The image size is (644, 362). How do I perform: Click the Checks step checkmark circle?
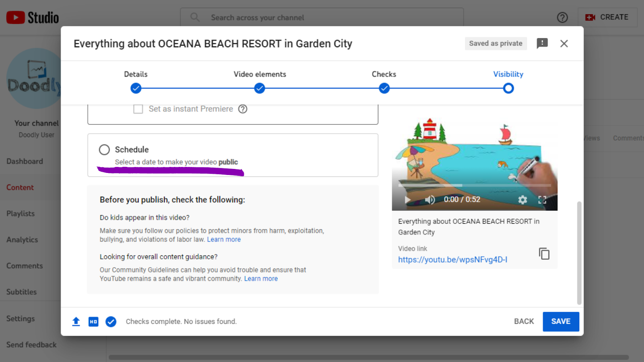(x=384, y=88)
